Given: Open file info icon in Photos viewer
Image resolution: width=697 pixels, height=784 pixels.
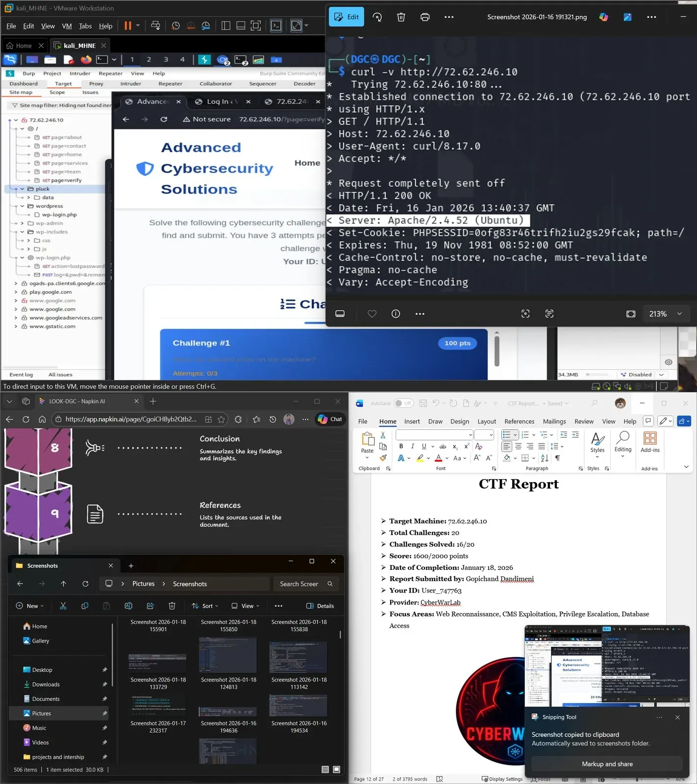Looking at the screenshot, I should [396, 314].
